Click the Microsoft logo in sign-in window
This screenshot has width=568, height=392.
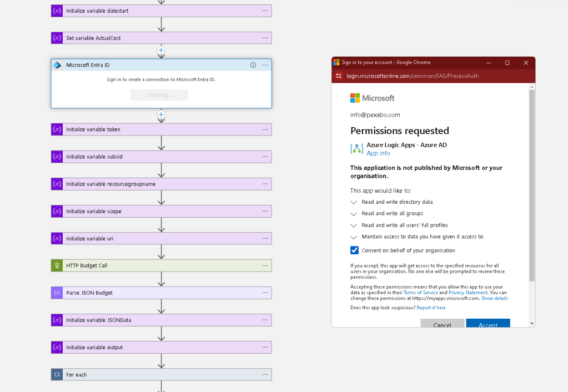point(373,98)
